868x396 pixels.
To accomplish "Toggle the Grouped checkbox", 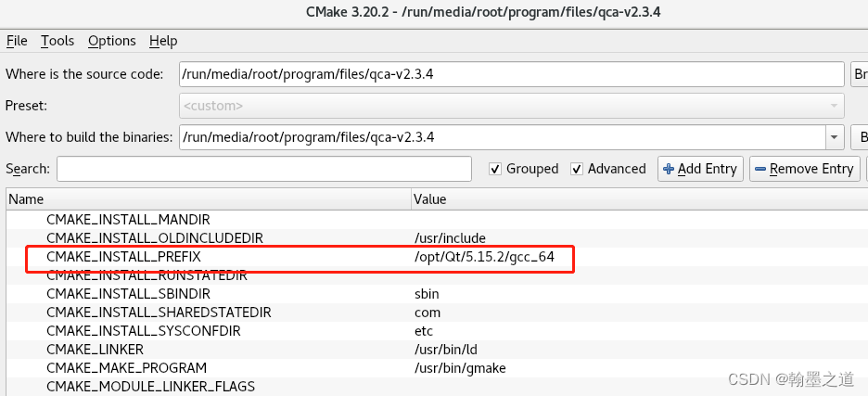I will (496, 169).
